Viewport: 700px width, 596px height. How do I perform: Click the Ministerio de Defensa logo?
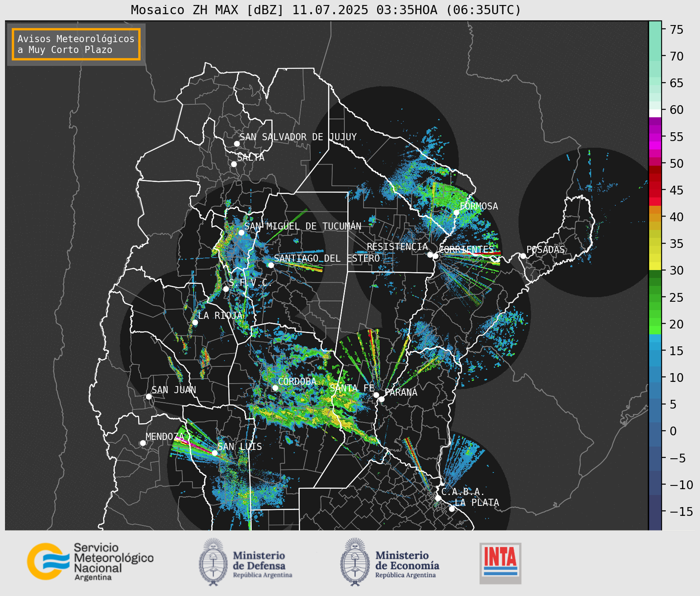[245, 562]
